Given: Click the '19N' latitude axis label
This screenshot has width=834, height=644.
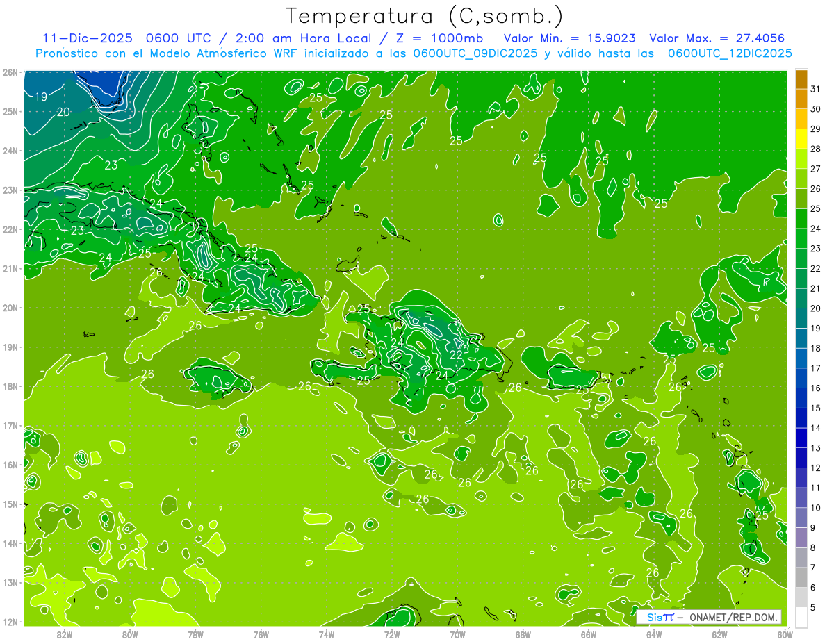Looking at the screenshot, I should (10, 347).
